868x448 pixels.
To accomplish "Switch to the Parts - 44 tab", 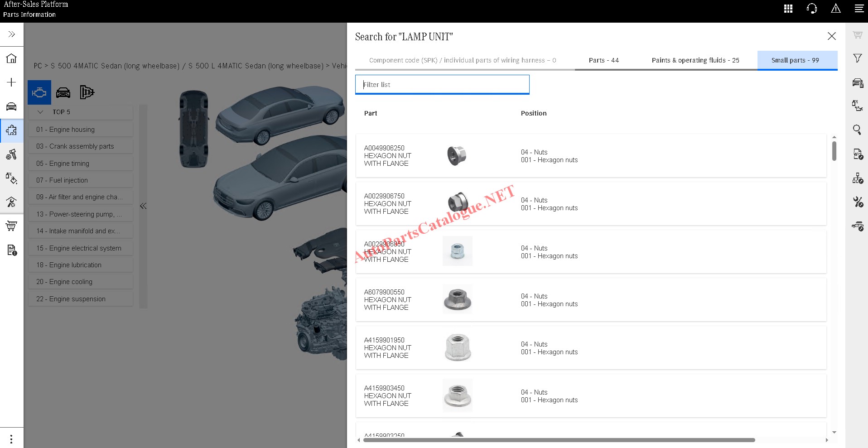I will point(603,60).
